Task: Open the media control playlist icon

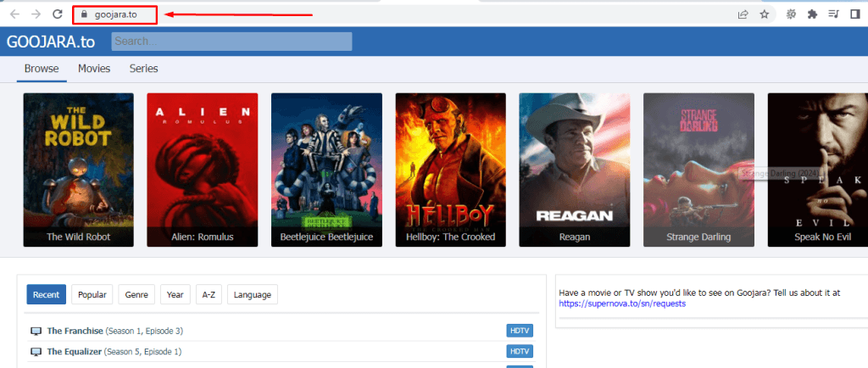Action: tap(833, 14)
